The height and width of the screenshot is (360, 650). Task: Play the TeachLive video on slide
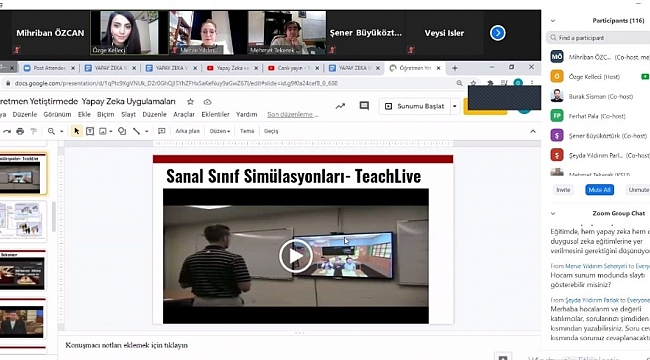tap(296, 256)
